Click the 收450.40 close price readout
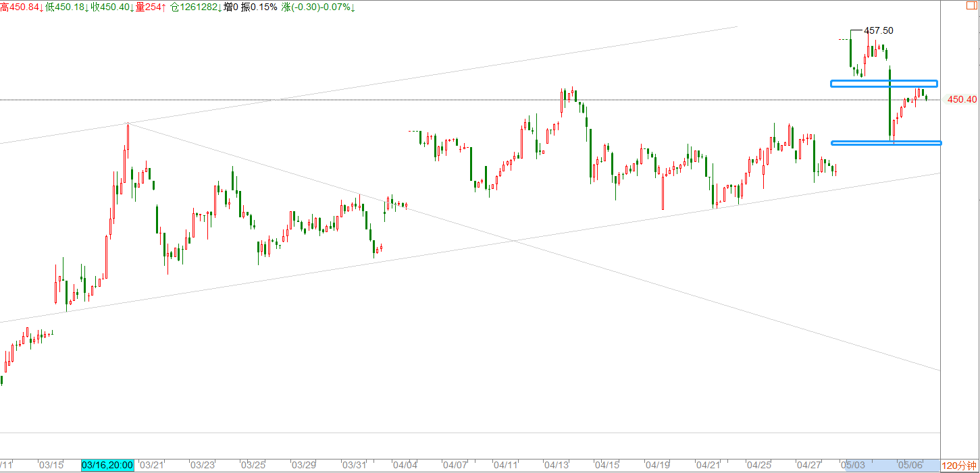 click(112, 7)
